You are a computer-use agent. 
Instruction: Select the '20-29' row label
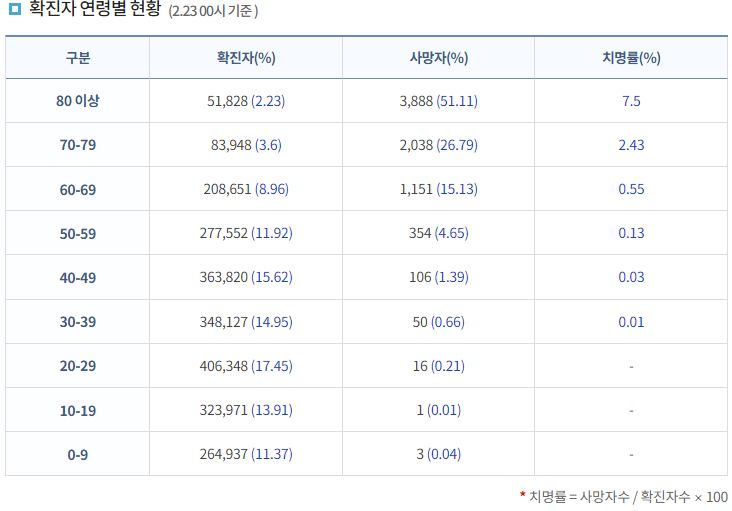(77, 365)
